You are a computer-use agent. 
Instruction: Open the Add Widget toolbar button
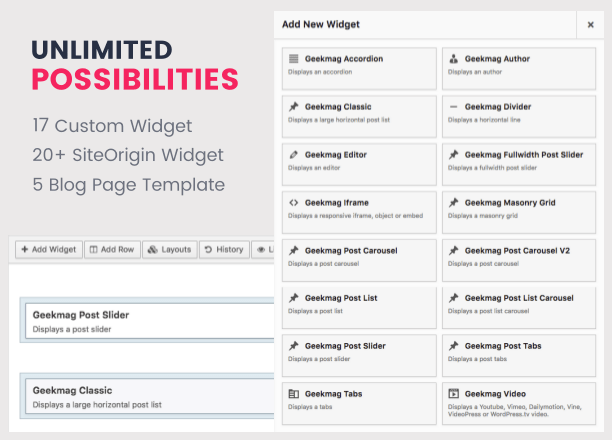(49, 249)
